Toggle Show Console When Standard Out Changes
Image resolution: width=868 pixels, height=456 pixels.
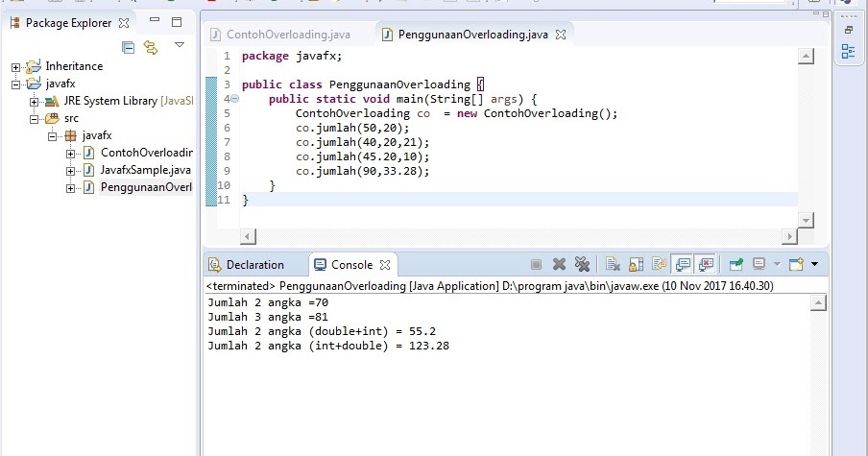[683, 265]
